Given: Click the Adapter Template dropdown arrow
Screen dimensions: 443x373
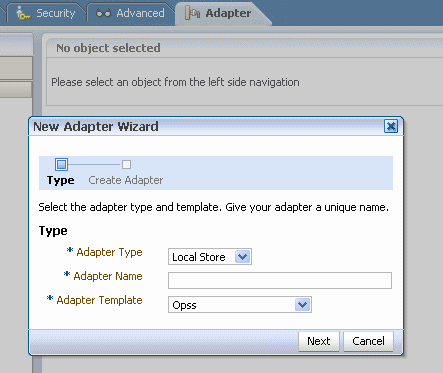Looking at the screenshot, I should click(303, 305).
